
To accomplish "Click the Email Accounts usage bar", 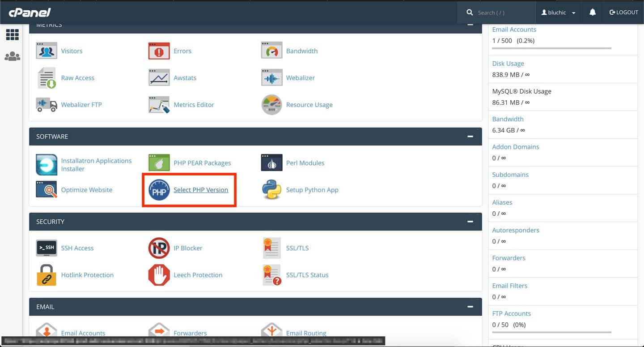I will tap(551, 48).
